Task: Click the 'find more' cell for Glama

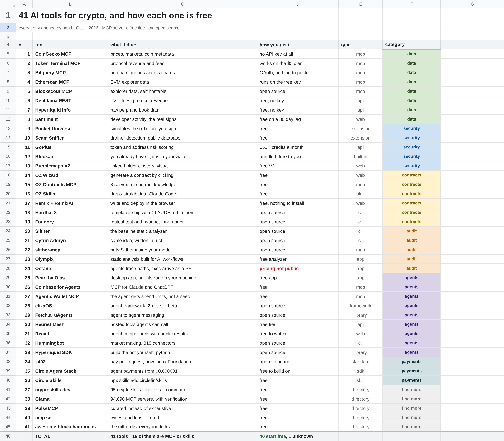Action: [x=411, y=399]
